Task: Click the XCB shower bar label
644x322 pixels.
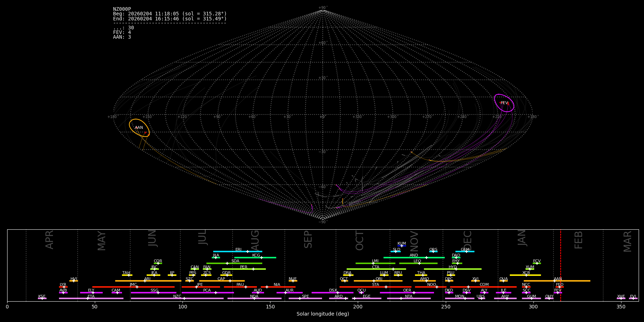Action: (526, 273)
